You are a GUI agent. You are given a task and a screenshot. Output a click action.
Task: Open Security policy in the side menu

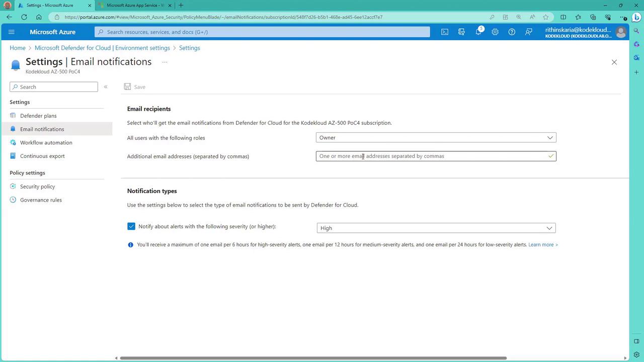(x=37, y=187)
